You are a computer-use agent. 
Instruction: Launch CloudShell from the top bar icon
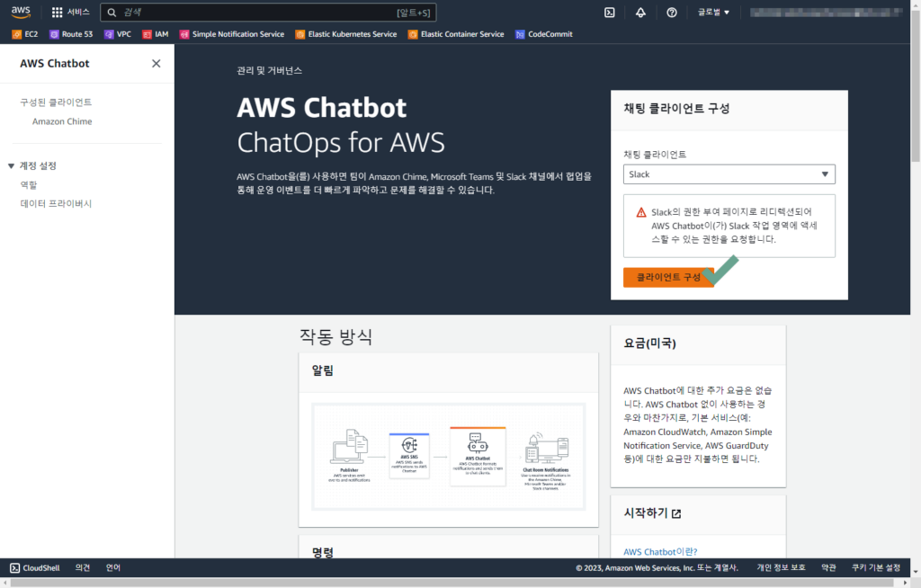610,13
